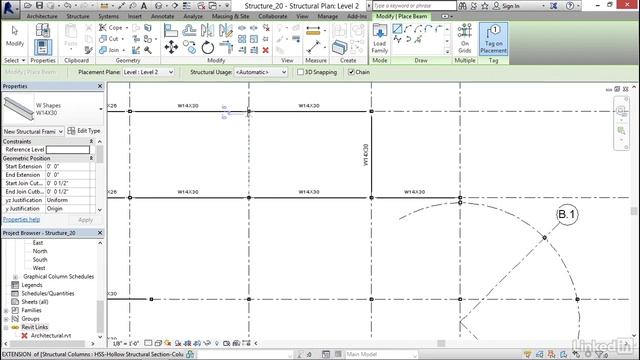Click the view scale 1/8" = 1'-0"
The width and height of the screenshot is (640, 360).
click(126, 344)
